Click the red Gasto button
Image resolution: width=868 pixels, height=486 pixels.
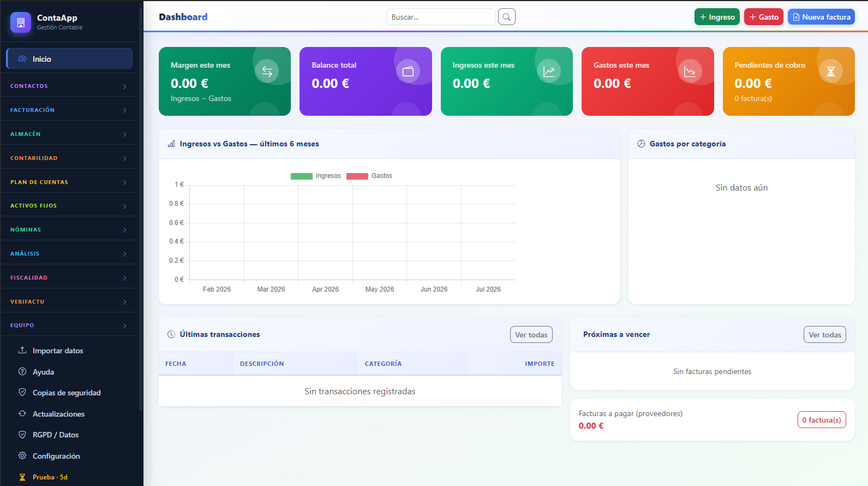click(764, 17)
